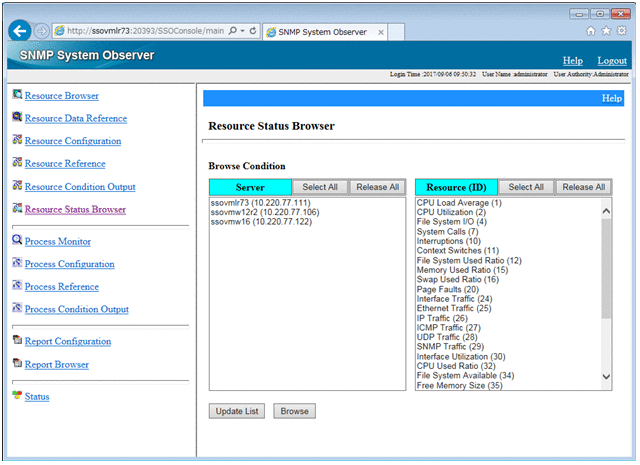Select CPU Utilization (2) resource
The image size is (640, 465).
451,212
